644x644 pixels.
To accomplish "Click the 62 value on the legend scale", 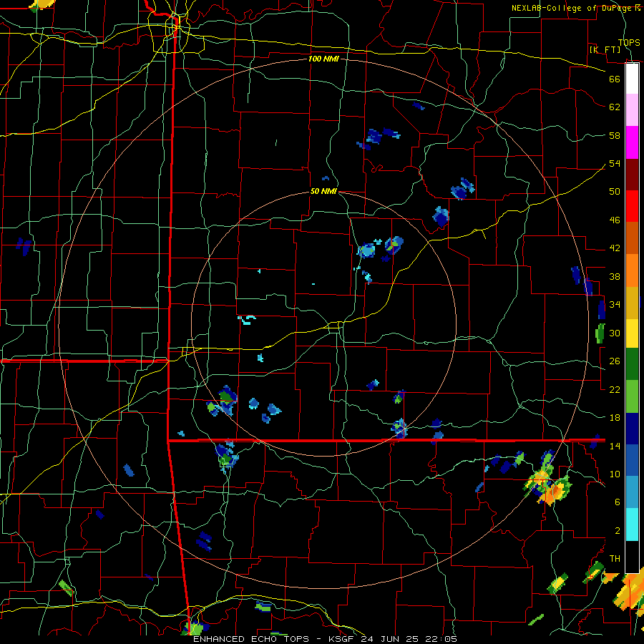I will (x=615, y=107).
